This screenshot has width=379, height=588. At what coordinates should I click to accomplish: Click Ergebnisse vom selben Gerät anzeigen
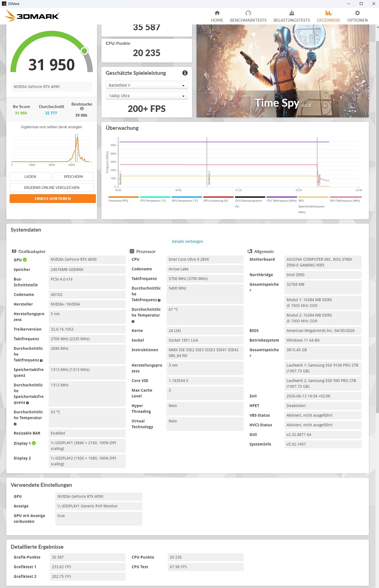tap(52, 127)
